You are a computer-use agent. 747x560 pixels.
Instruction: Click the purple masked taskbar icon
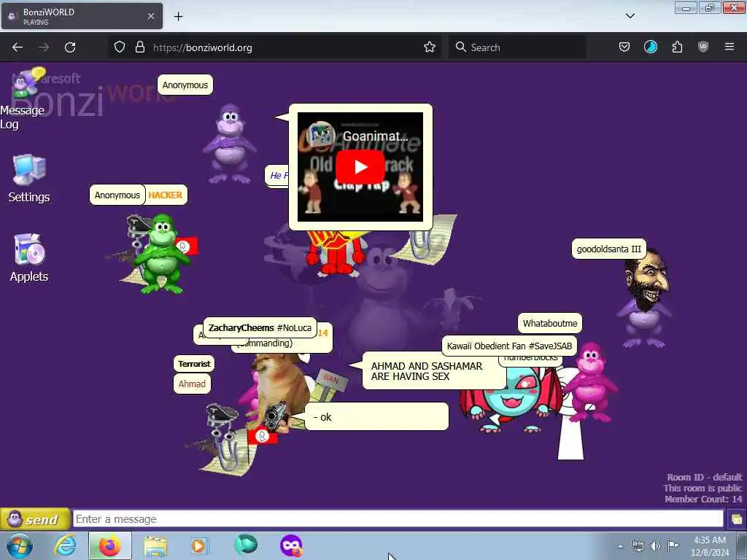(291, 545)
